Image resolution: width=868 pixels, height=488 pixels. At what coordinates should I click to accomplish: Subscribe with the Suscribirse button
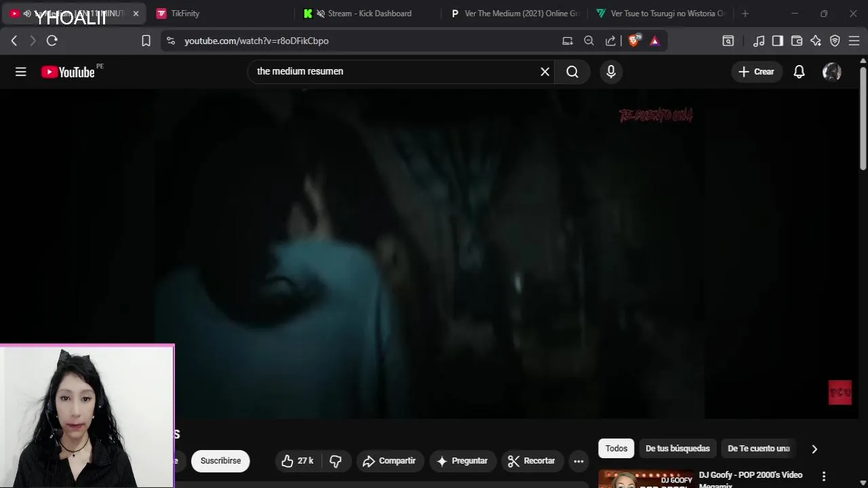point(220,461)
